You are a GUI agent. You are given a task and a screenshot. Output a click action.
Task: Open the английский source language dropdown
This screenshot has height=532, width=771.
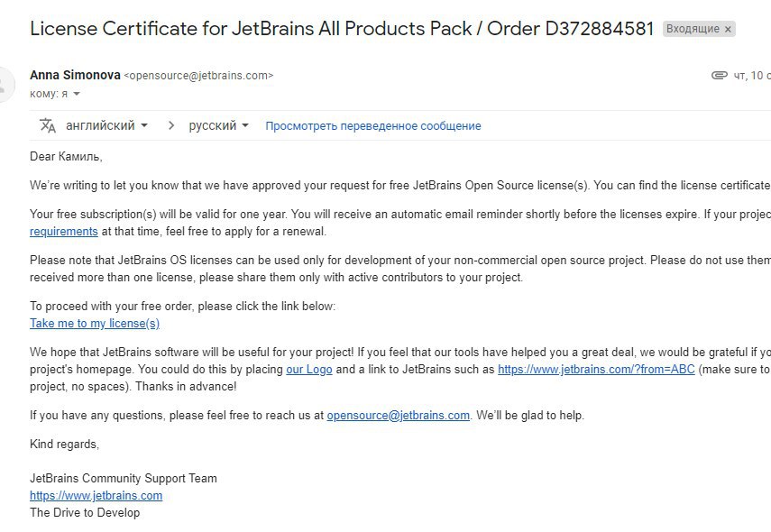pos(106,126)
